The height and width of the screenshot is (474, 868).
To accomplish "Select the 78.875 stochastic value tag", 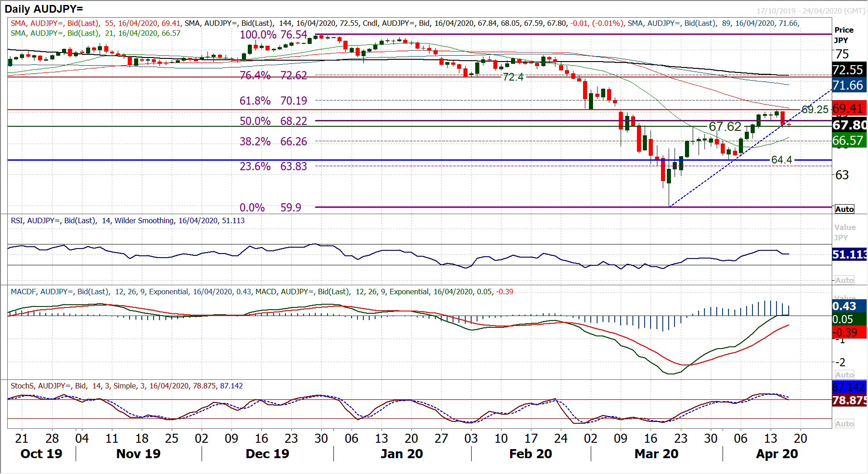I will click(849, 401).
